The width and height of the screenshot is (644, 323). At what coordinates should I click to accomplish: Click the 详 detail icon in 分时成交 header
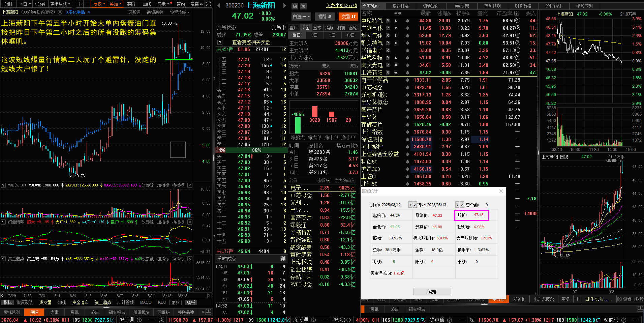(x=283, y=259)
